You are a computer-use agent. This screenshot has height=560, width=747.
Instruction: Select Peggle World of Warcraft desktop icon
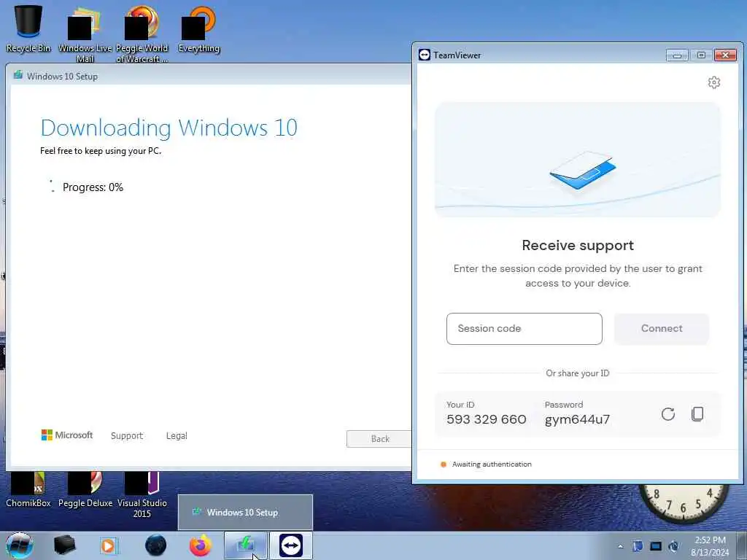[x=142, y=34]
